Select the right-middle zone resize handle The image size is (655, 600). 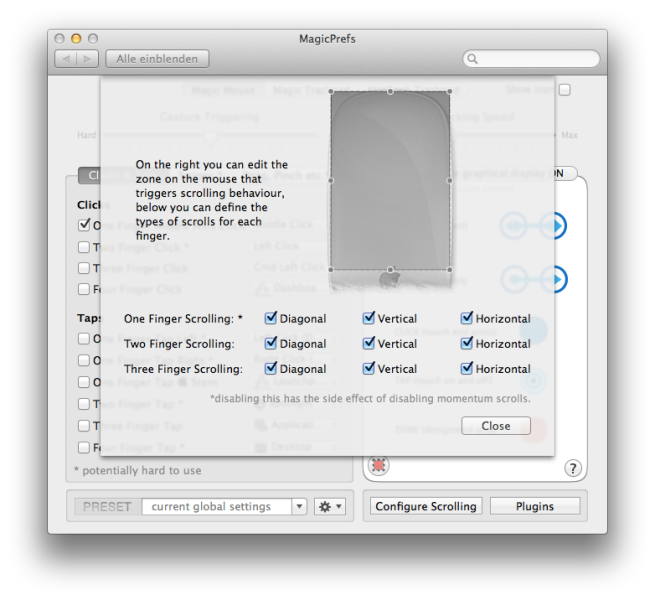pos(449,181)
